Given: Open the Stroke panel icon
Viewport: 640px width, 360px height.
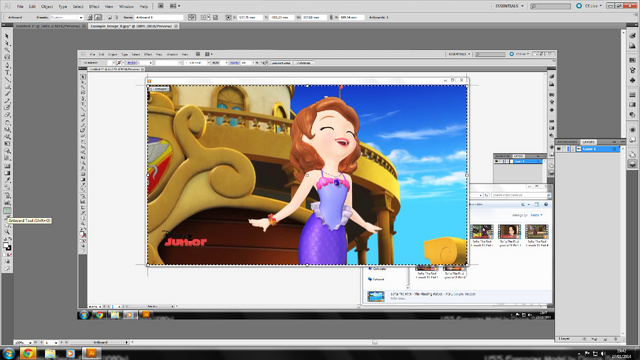Looking at the screenshot, I should pyautogui.click(x=632, y=95).
